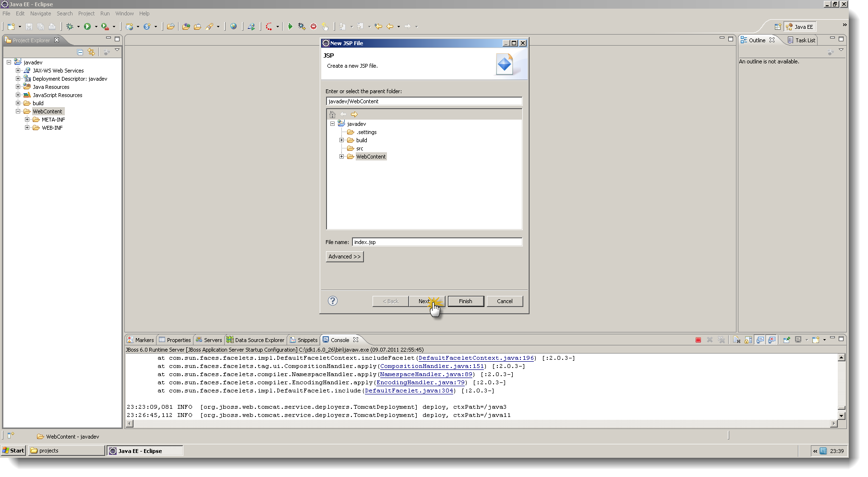Collapse All in the Project Explorer toolbar
Viewport: 868px width, 477px height.
coord(80,52)
